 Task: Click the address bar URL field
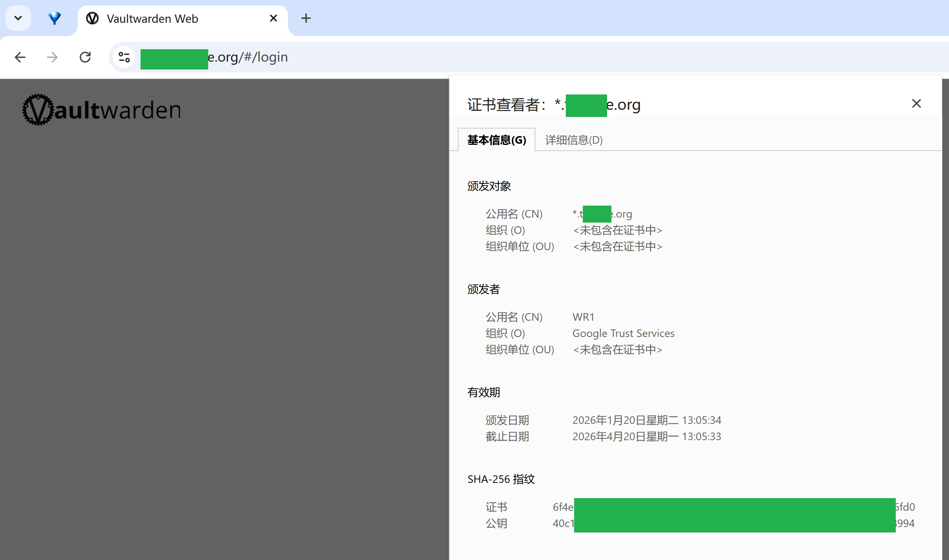pyautogui.click(x=528, y=57)
